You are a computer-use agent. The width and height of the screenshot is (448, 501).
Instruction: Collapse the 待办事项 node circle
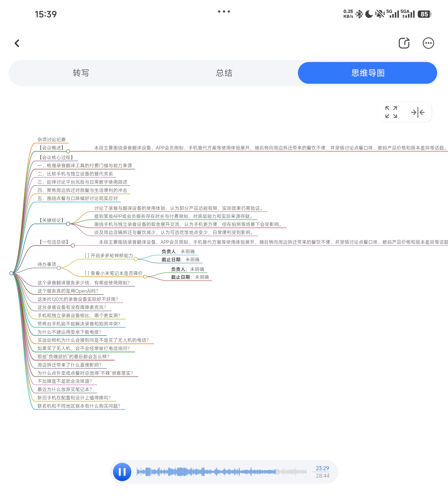tap(59, 268)
